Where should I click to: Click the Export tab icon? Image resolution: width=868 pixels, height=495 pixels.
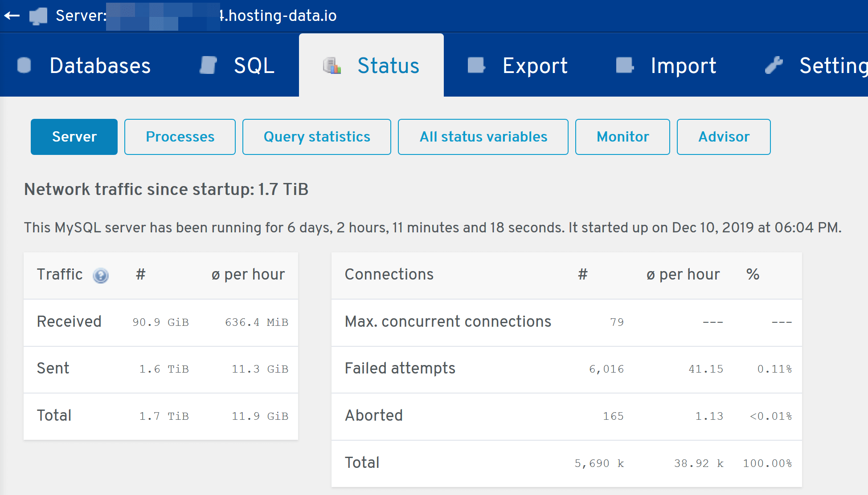tap(476, 65)
